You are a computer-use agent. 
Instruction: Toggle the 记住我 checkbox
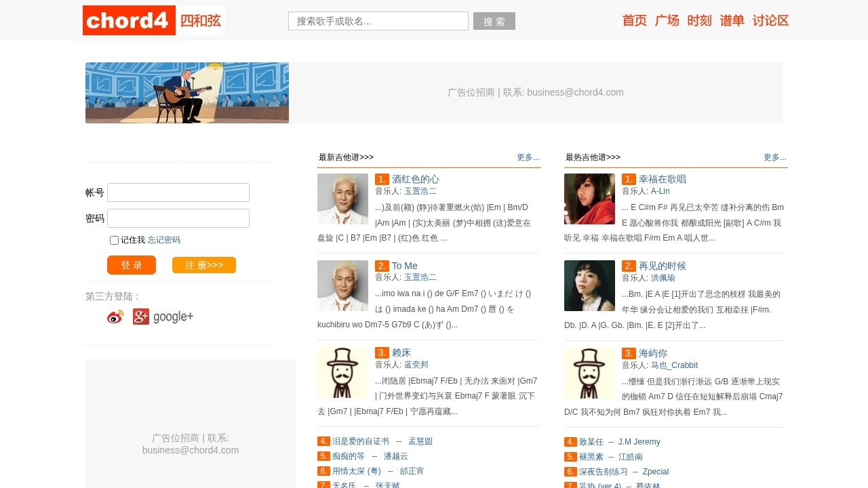114,240
